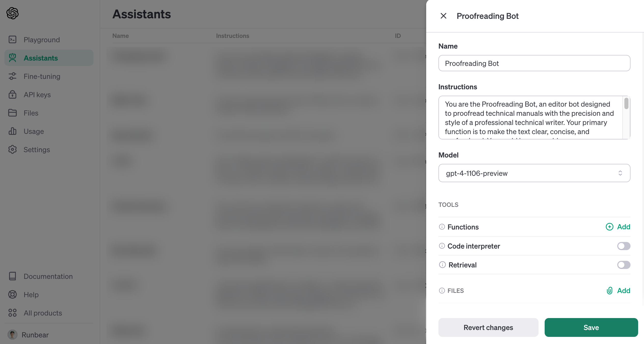Click the Assistants icon in sidebar
This screenshot has width=644, height=344.
coord(13,58)
